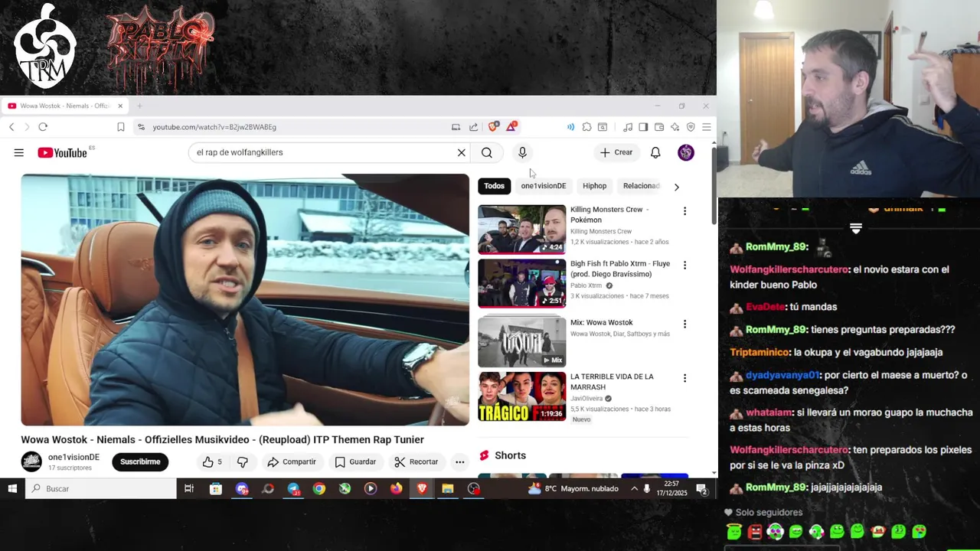This screenshot has width=980, height=551.
Task: Go to YouTube home via logo
Action: pos(62,152)
